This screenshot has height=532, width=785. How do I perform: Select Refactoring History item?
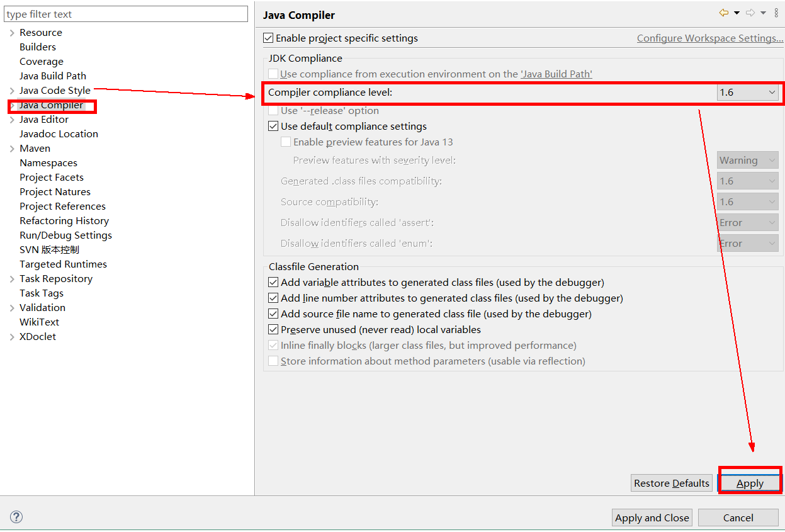pyautogui.click(x=64, y=221)
